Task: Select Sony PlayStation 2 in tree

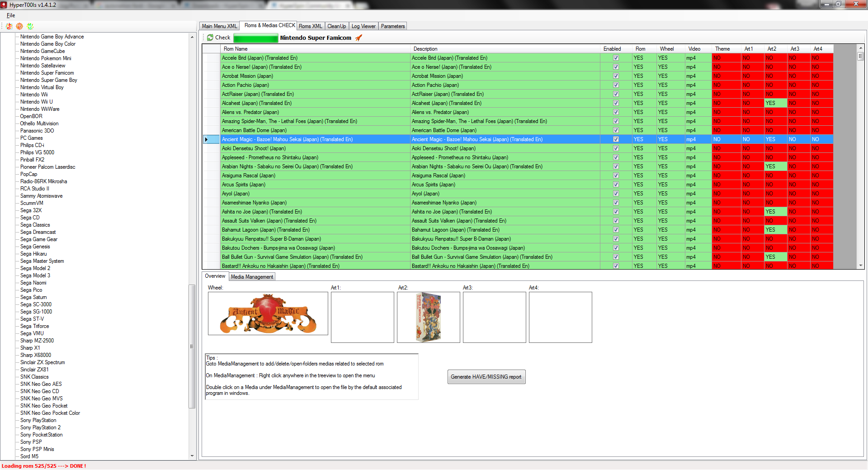Action: [x=40, y=427]
